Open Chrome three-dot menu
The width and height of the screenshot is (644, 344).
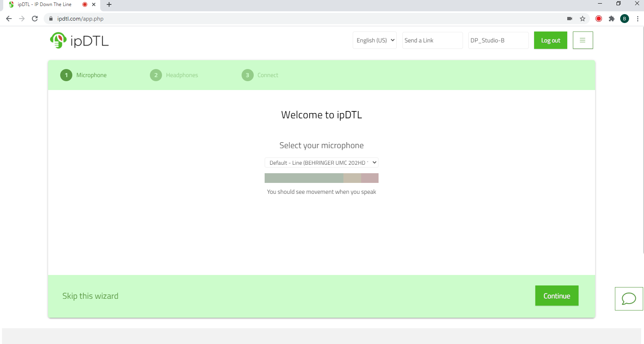point(638,19)
